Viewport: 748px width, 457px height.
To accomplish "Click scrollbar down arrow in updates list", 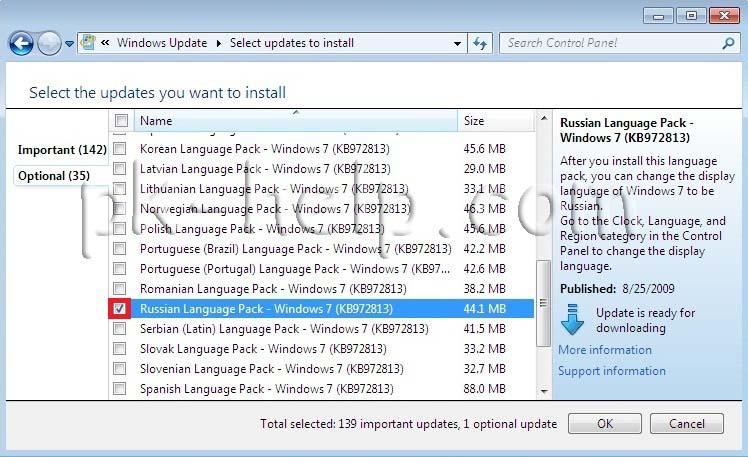I will pyautogui.click(x=544, y=392).
